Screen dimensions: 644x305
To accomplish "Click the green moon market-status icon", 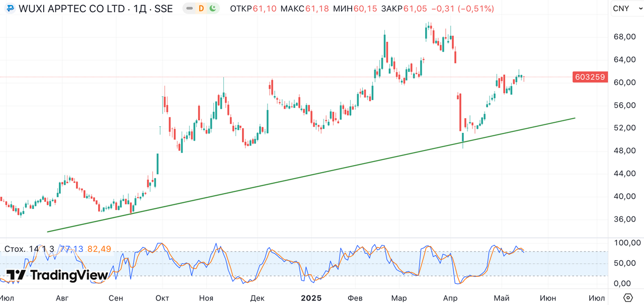I will [213, 9].
